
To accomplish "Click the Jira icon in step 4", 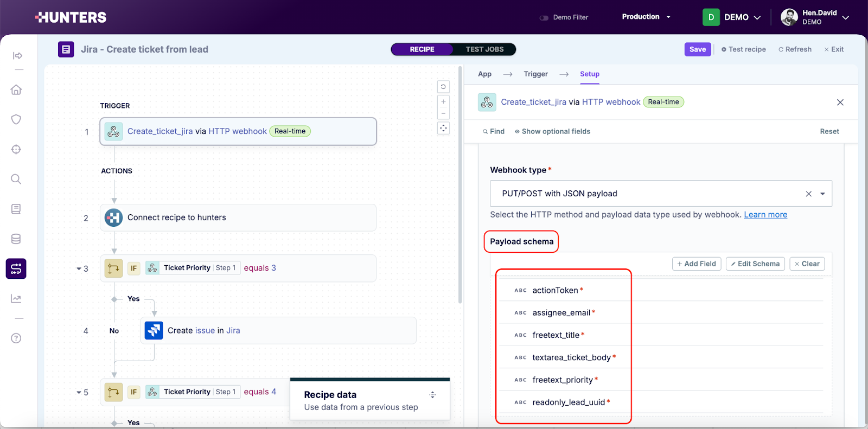I will [x=154, y=330].
